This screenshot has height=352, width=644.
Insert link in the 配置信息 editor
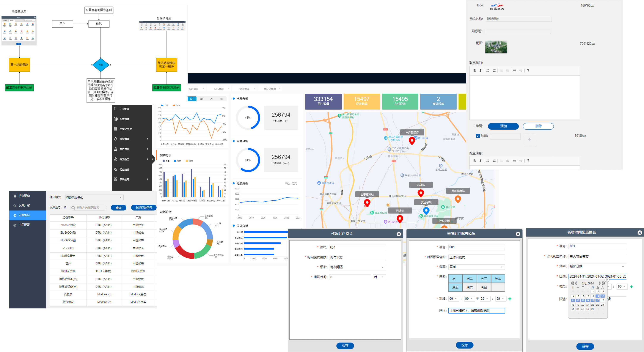(515, 161)
